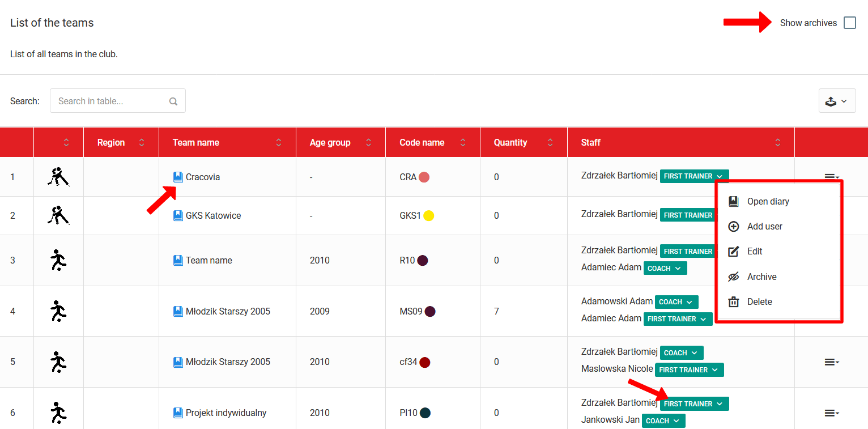
Task: Click the diary book icon beside GKS Katowice
Action: [178, 215]
